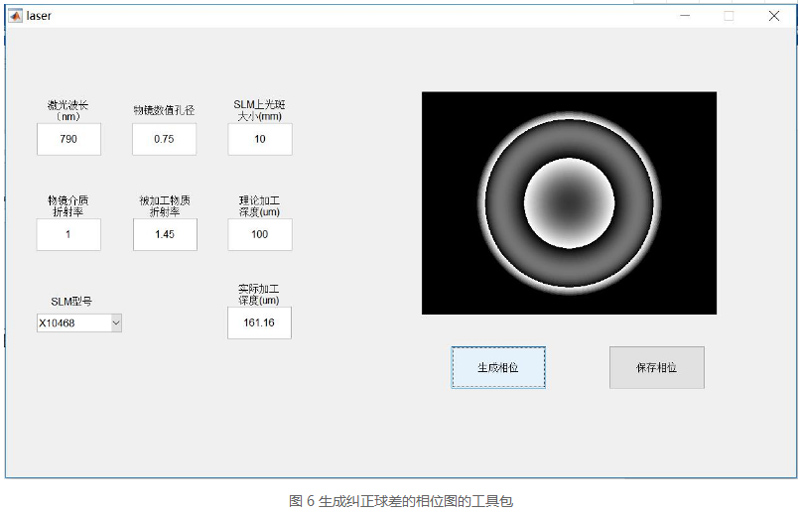Click the 图 6 figure caption text

(x=400, y=500)
